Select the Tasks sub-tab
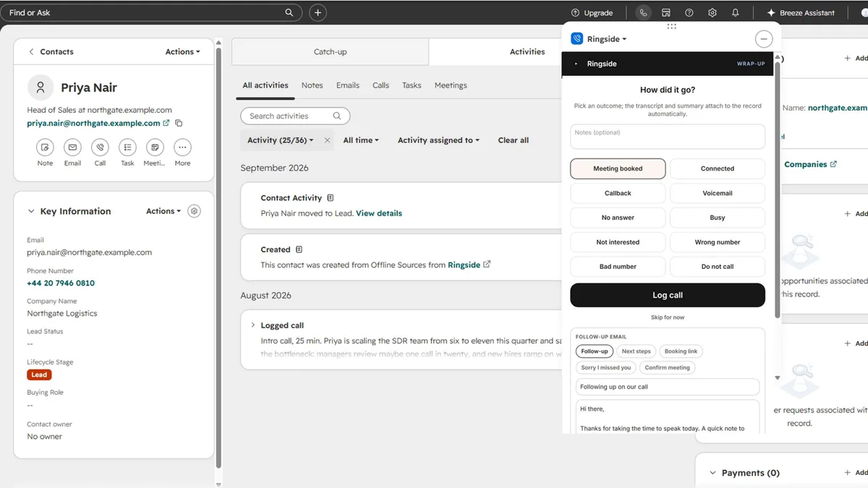 click(412, 85)
